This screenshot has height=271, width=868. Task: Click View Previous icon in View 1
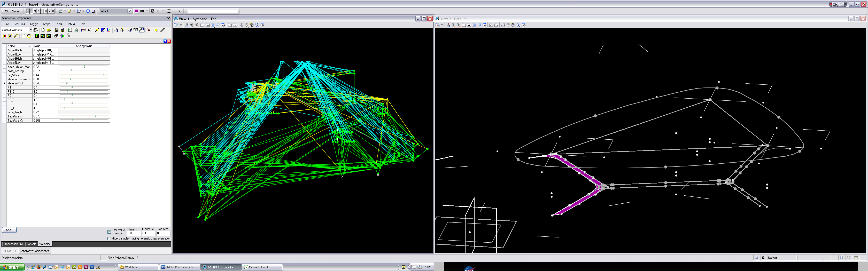(x=230, y=25)
